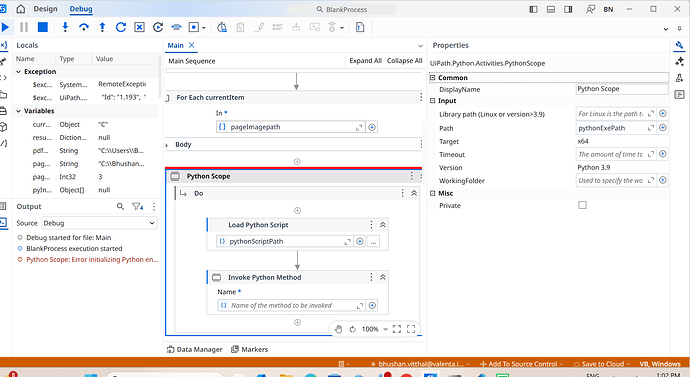Toggle the Execution Trail option
Screen dimensions: 690x377
click(240, 27)
